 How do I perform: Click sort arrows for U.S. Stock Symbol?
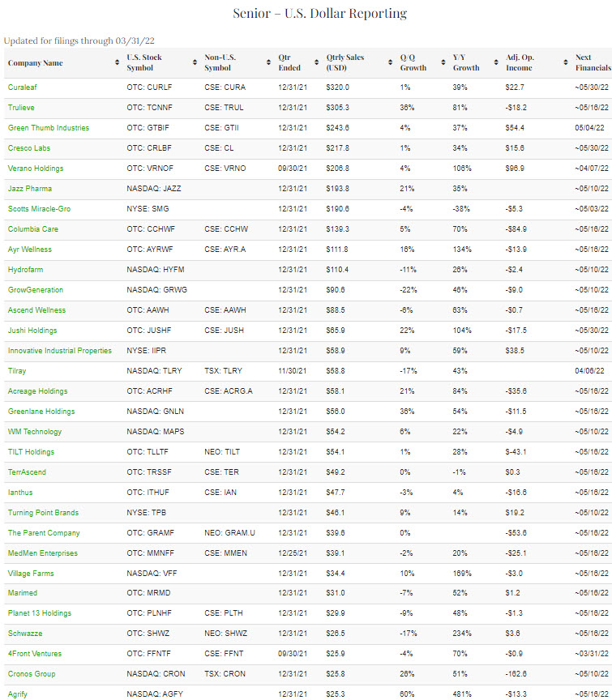click(x=195, y=63)
